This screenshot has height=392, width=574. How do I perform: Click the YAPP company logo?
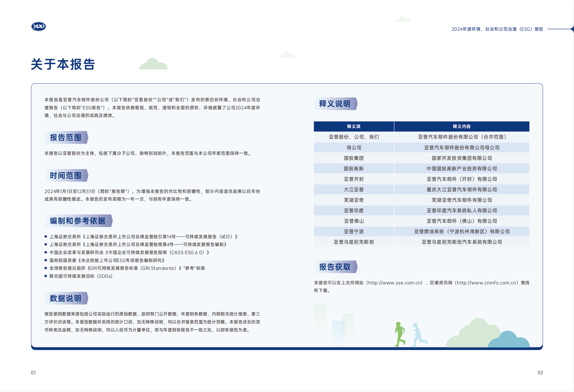[x=39, y=26]
